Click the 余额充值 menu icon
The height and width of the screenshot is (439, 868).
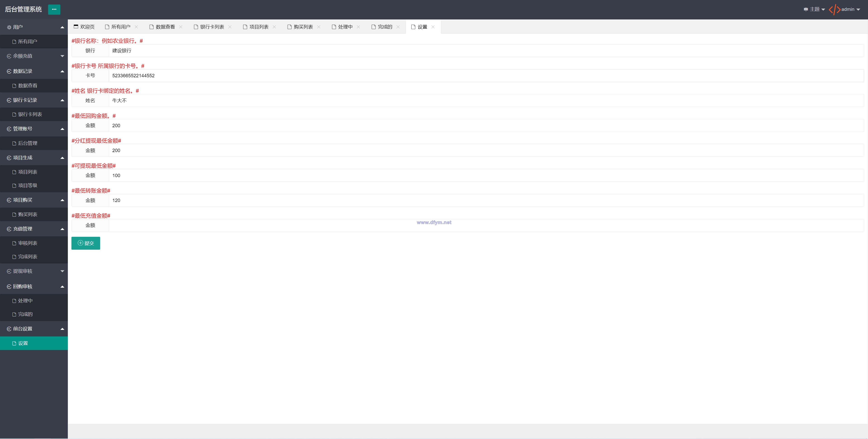tap(9, 56)
